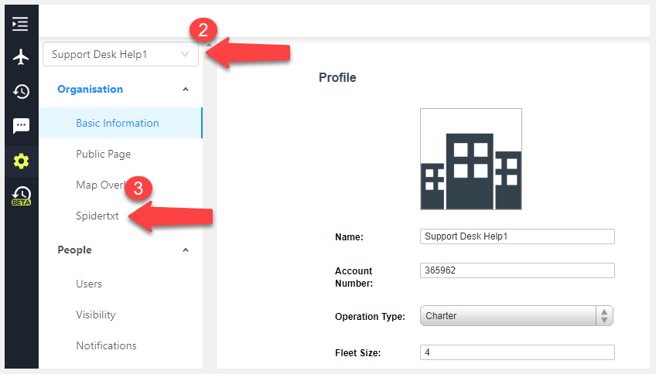The height and width of the screenshot is (374, 656).
Task: Open the chat messages icon
Action: [x=21, y=126]
